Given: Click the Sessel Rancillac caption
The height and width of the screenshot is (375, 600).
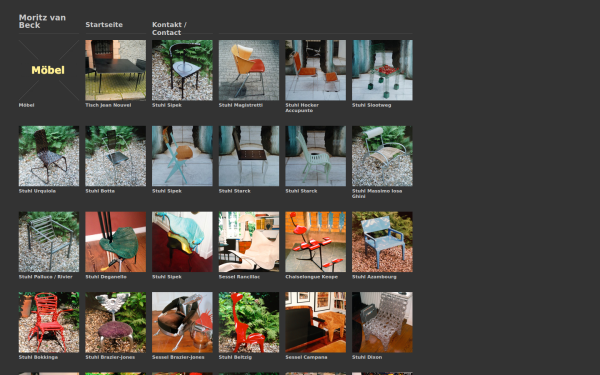Looking at the screenshot, I should [x=239, y=277].
